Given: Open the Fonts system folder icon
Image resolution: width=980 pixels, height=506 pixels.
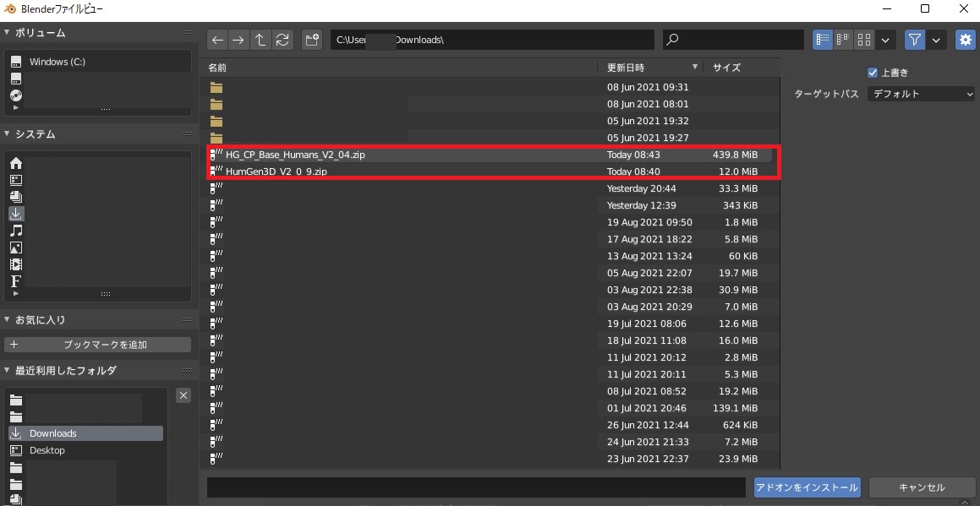Looking at the screenshot, I should 16,281.
